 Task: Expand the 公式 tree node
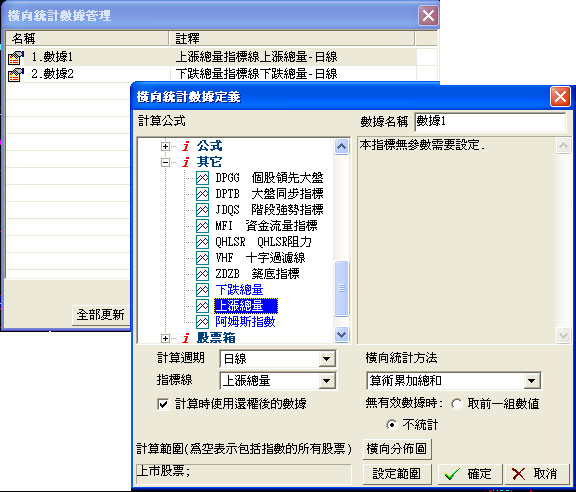[x=165, y=146]
